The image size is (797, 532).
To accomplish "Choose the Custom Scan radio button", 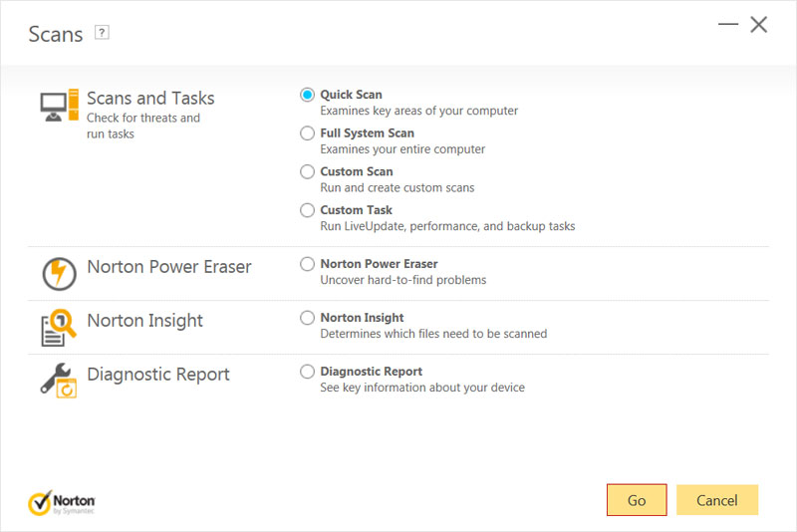I will point(307,171).
